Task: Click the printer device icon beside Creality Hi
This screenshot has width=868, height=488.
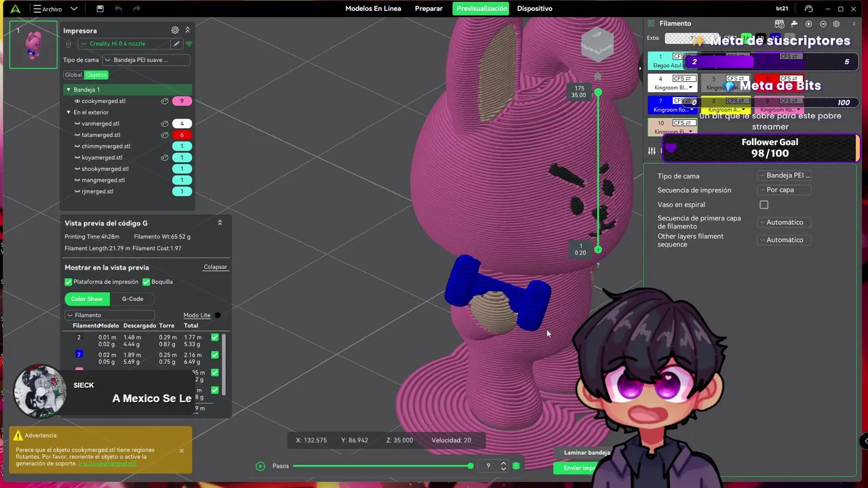Action: pos(68,44)
